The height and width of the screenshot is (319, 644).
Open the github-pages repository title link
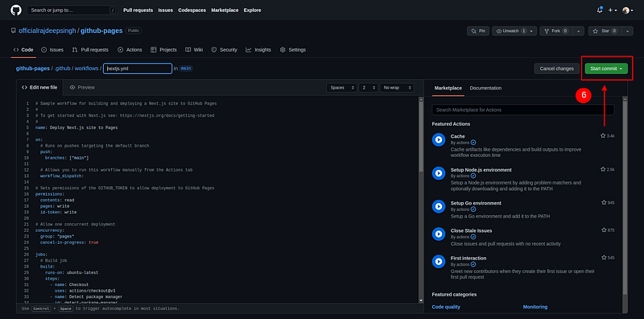pos(101,31)
